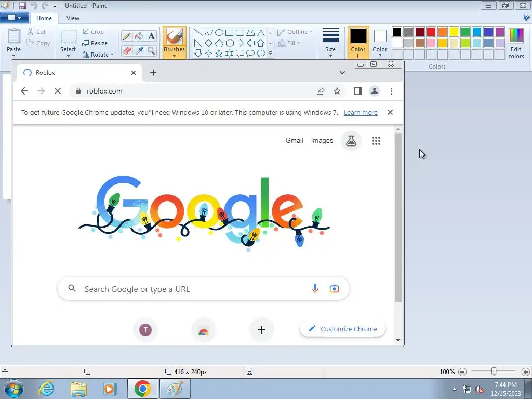This screenshot has width=532, height=399.
Task: Select the Text tool in Paint
Action: coord(151,36)
